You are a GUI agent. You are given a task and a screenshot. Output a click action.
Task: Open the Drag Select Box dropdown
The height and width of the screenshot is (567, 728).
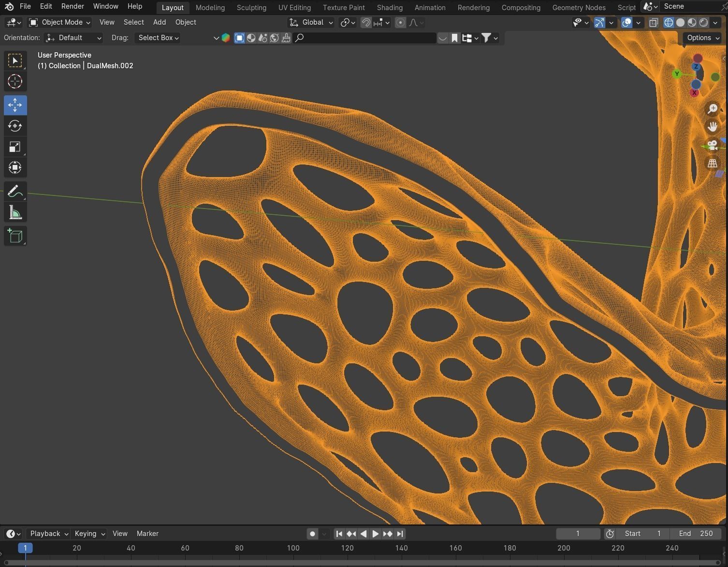pyautogui.click(x=158, y=38)
